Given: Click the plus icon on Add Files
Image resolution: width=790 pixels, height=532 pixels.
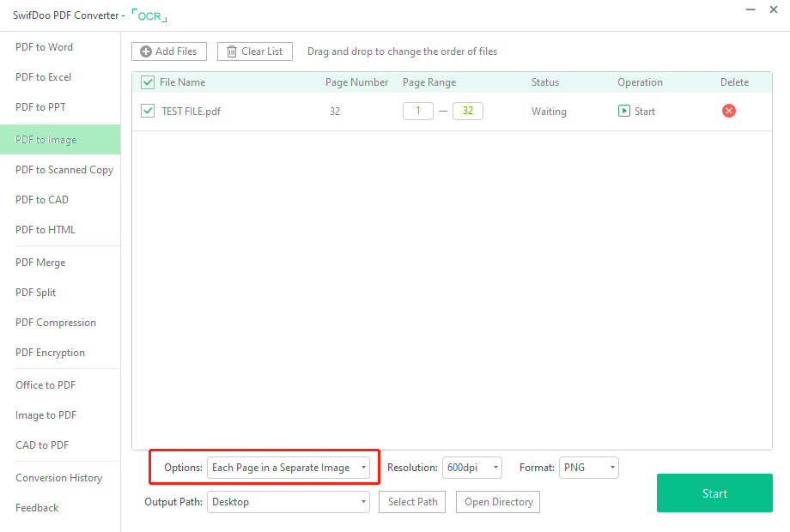Looking at the screenshot, I should (146, 51).
